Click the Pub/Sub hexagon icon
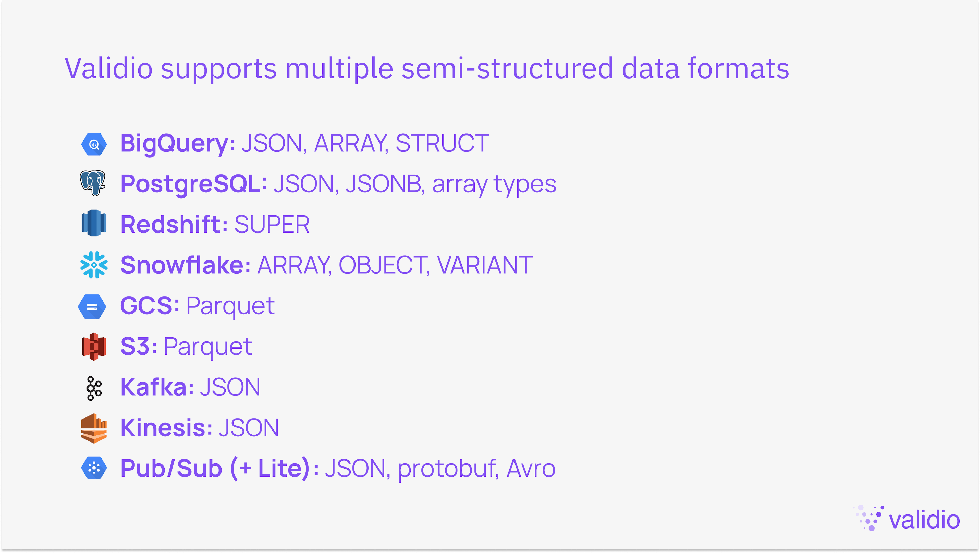 coord(94,468)
